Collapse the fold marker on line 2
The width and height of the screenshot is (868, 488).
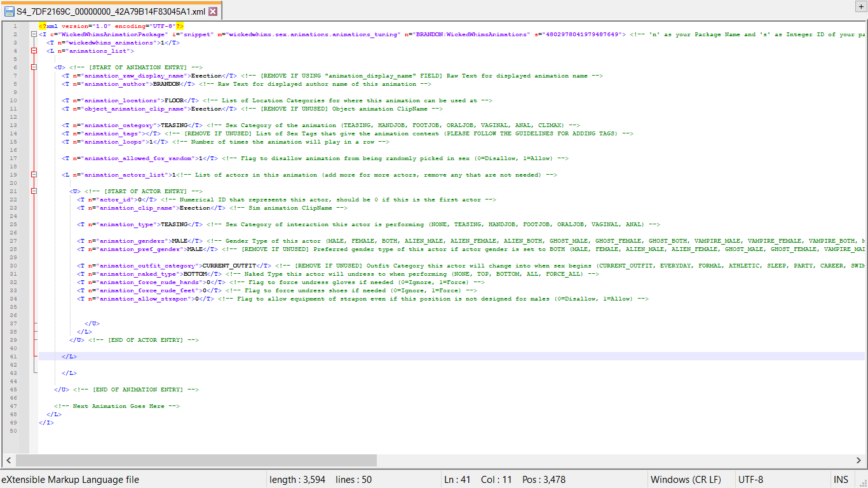point(34,34)
